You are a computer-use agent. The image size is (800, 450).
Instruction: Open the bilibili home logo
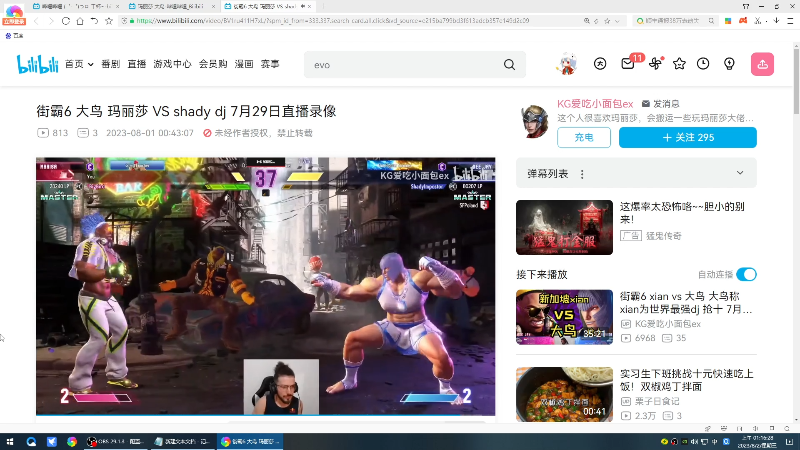(37, 64)
